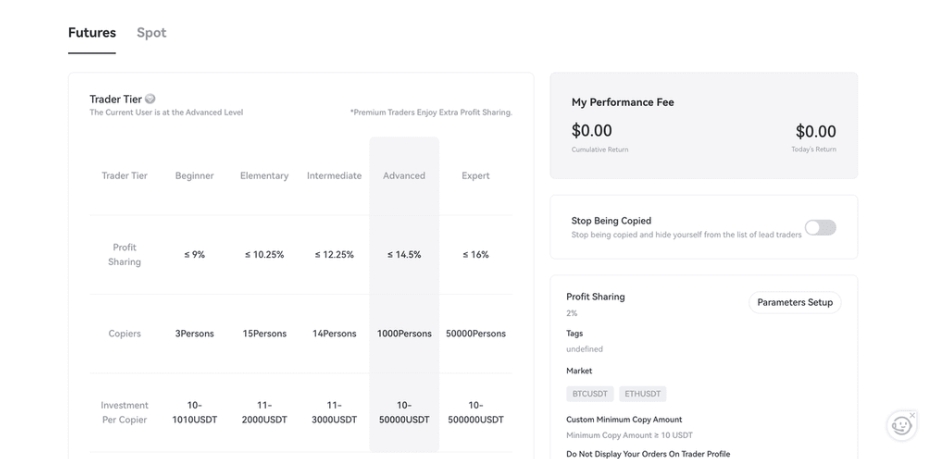Open the customer support chat icon

(901, 426)
